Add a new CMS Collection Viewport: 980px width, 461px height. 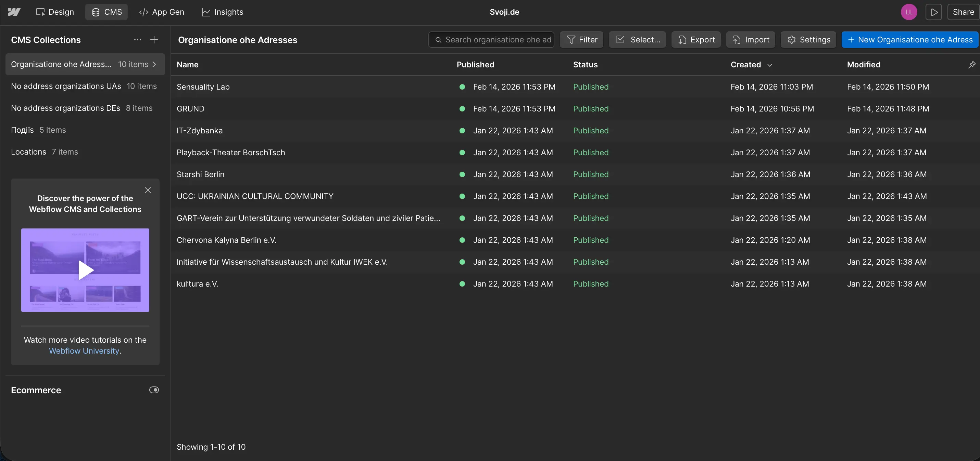[x=154, y=39]
